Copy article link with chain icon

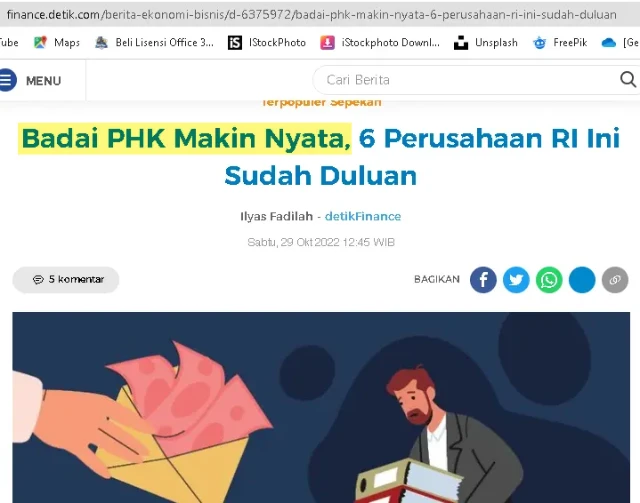pos(615,280)
